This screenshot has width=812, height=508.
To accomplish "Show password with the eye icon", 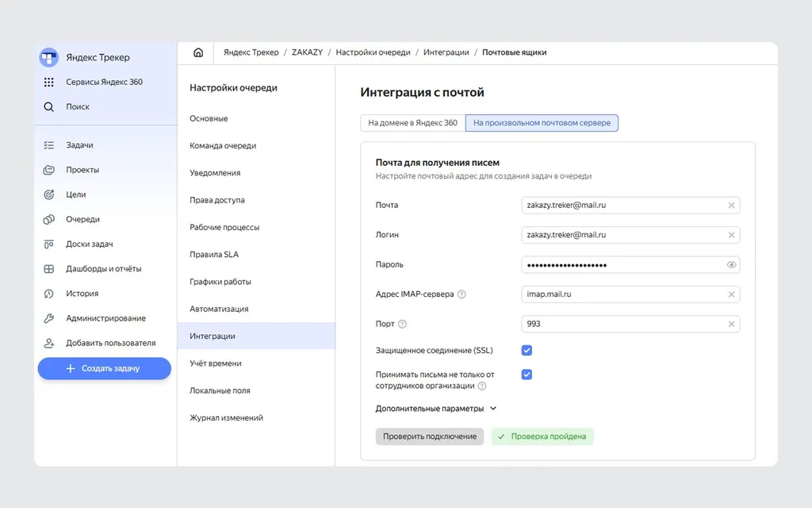I will point(731,265).
